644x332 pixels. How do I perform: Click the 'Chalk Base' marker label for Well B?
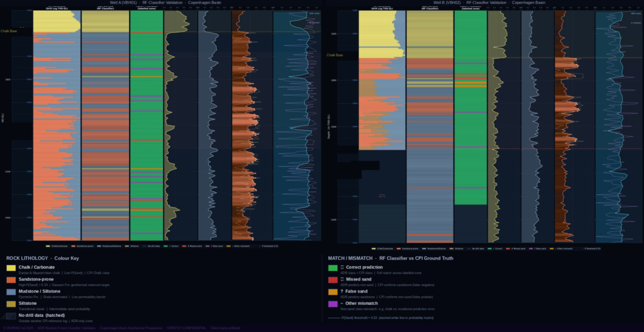click(335, 55)
